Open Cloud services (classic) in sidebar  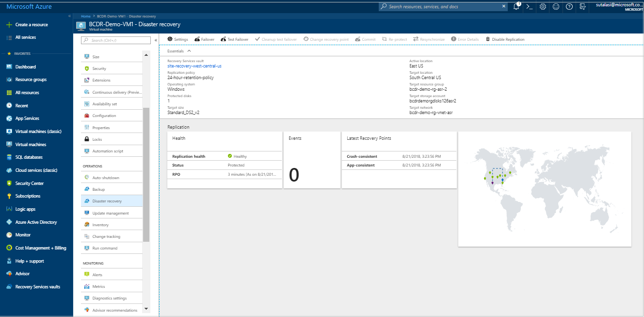coord(32,170)
